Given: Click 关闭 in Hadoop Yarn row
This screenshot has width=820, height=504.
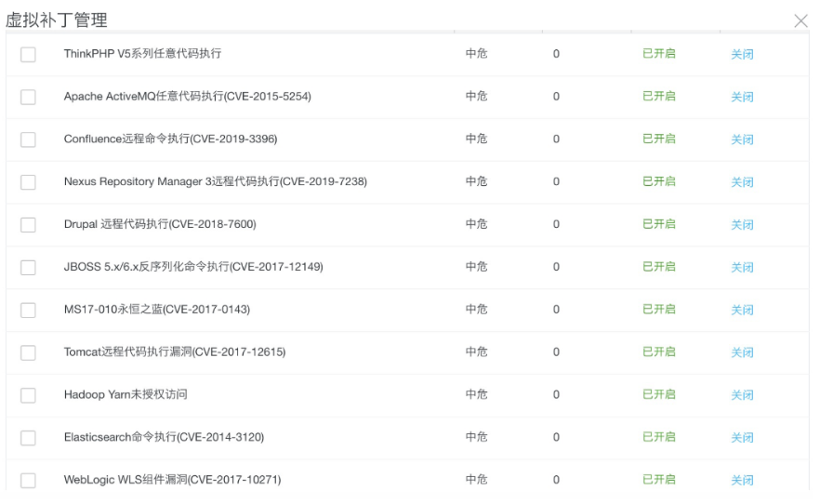Looking at the screenshot, I should [x=742, y=395].
